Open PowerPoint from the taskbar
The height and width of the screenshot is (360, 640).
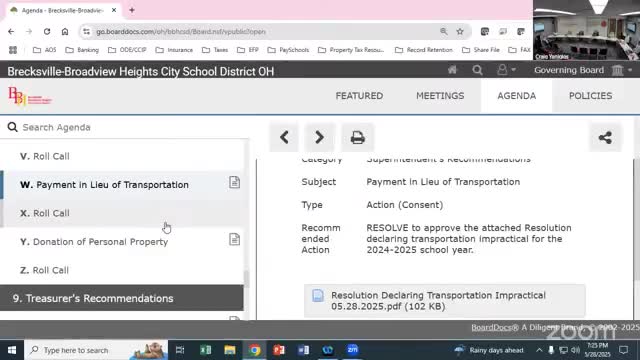coord(279,350)
